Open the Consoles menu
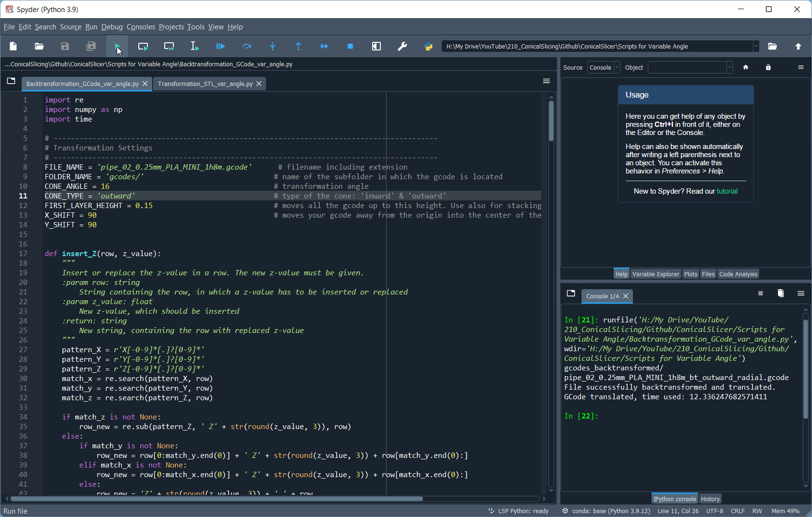 [x=141, y=27]
